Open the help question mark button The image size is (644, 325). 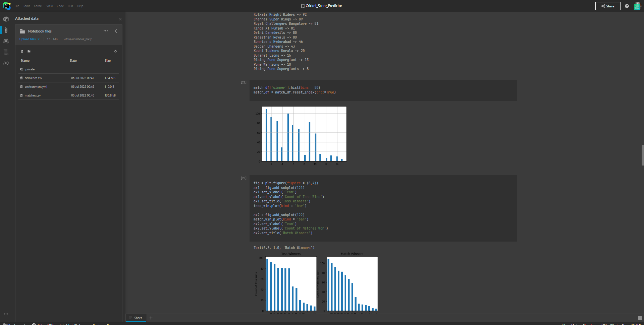point(627,6)
